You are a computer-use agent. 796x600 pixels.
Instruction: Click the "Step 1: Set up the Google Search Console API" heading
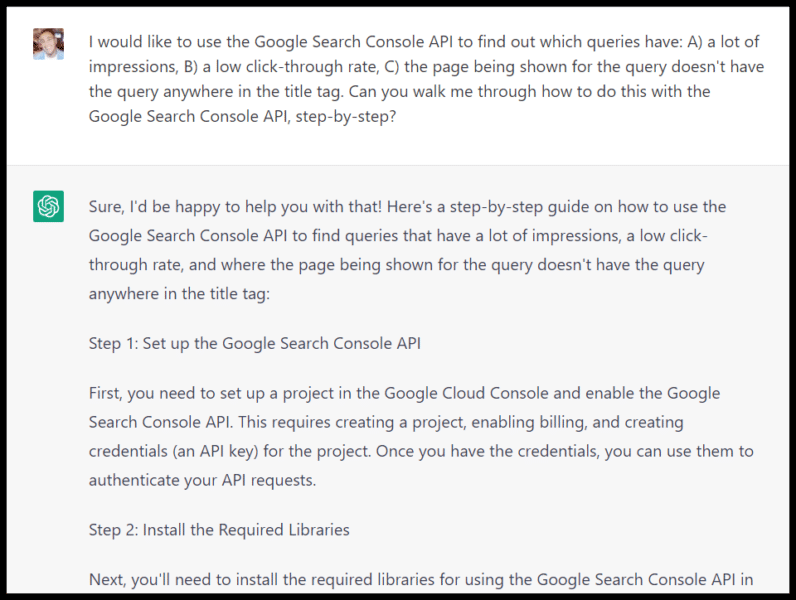(x=255, y=344)
